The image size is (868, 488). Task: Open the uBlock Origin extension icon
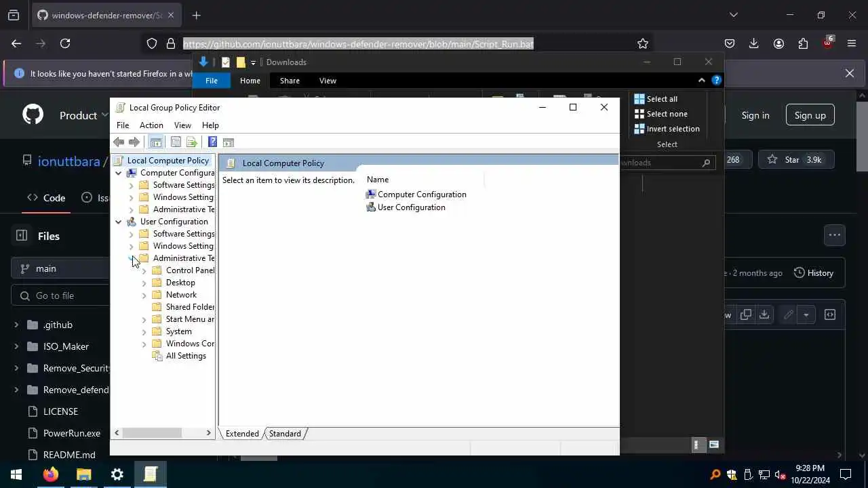click(828, 42)
